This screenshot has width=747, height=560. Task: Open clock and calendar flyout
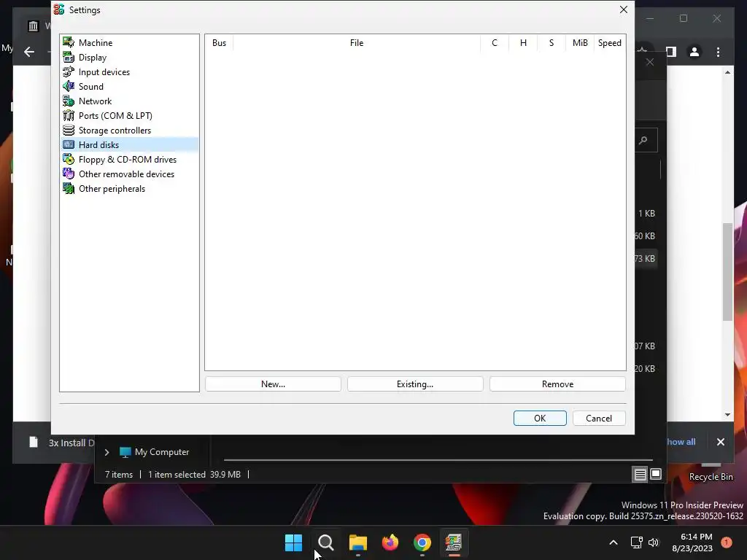(x=692, y=542)
